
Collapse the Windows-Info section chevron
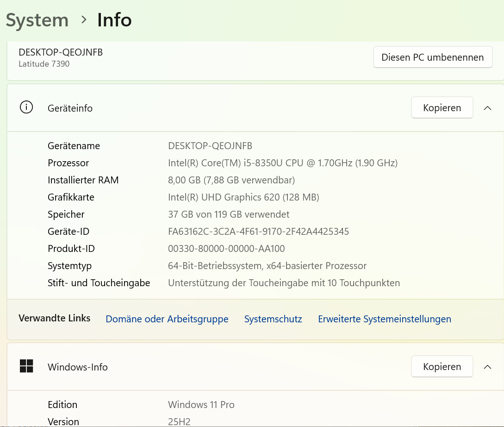pyautogui.click(x=487, y=367)
